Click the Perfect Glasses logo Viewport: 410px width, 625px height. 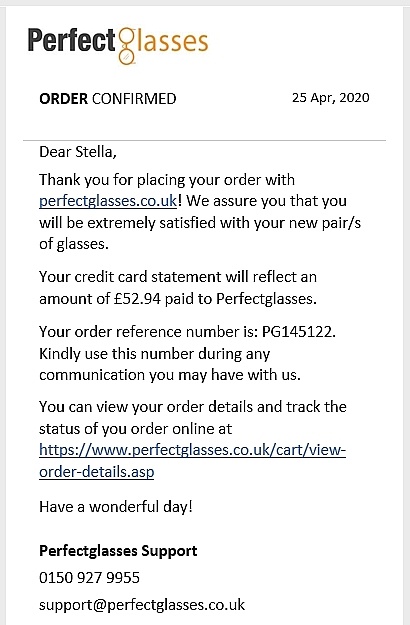pos(118,45)
